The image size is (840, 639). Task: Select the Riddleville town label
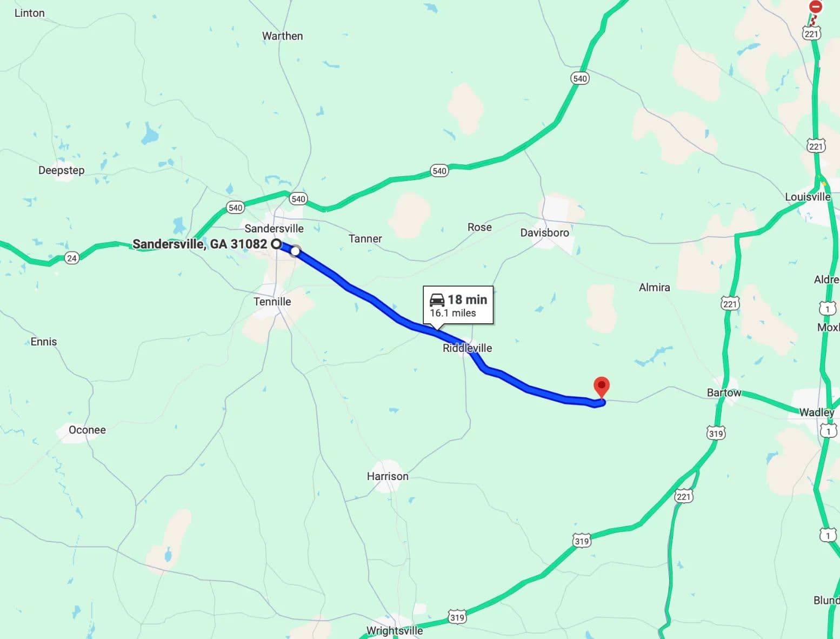pyautogui.click(x=467, y=348)
